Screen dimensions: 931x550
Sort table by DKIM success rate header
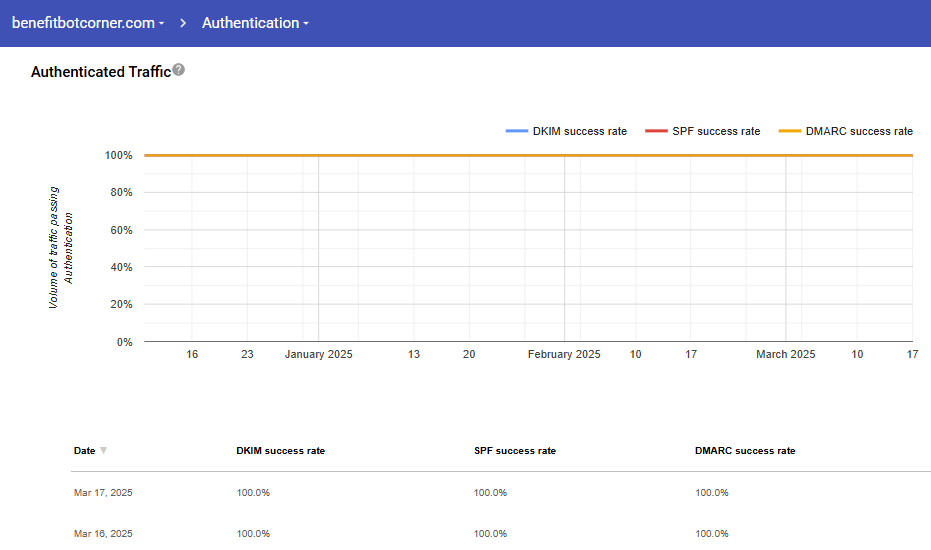click(280, 451)
